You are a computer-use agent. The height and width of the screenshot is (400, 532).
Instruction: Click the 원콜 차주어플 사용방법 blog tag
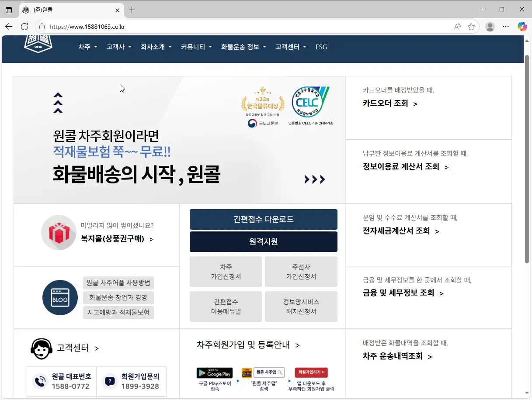click(x=118, y=283)
